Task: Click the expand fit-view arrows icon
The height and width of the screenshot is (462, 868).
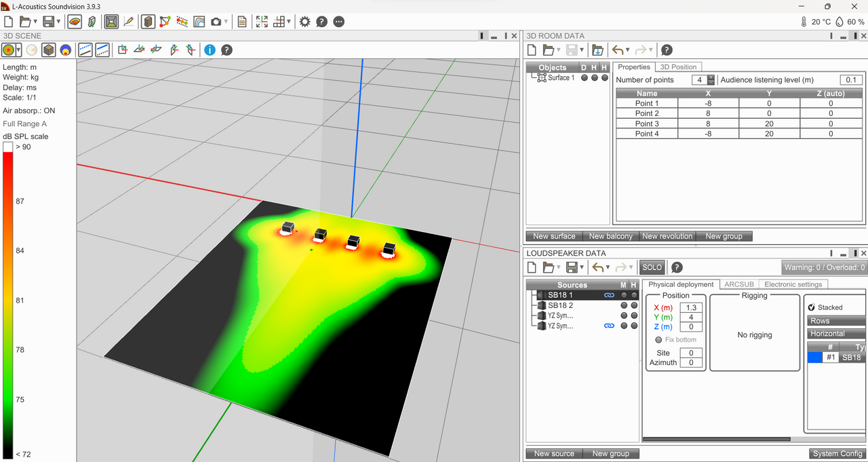Action: click(x=262, y=22)
